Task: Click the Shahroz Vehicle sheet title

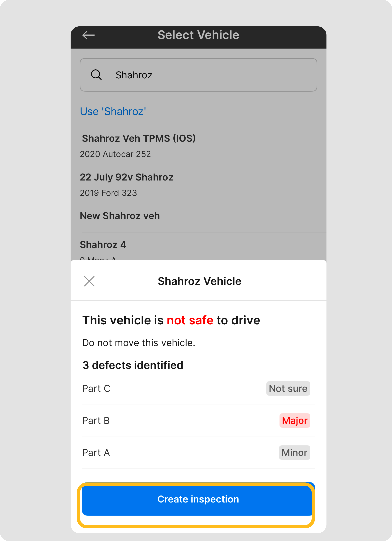Action: tap(200, 281)
